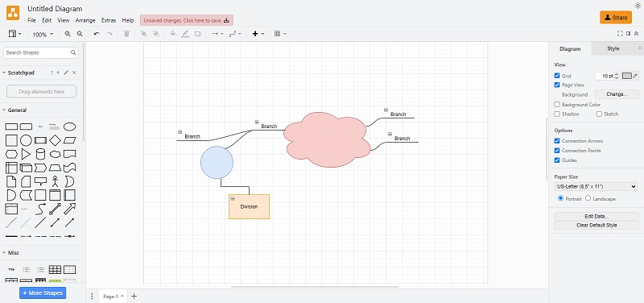Viewport: 644px width, 303px height.
Task: Open the File menu
Action: tap(31, 20)
